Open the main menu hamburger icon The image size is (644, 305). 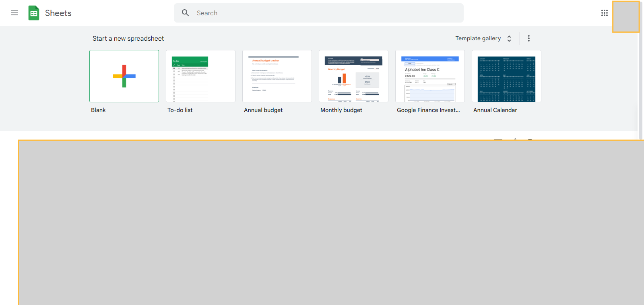tap(14, 13)
